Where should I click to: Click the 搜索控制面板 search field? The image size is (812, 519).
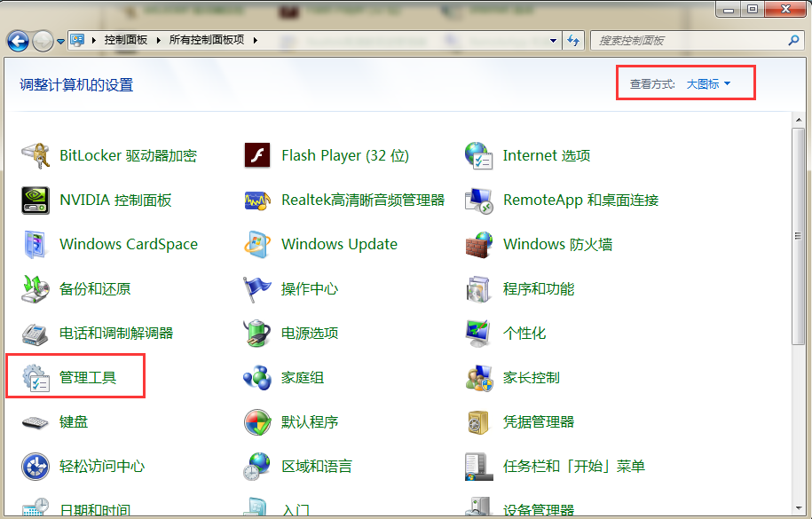click(x=690, y=41)
